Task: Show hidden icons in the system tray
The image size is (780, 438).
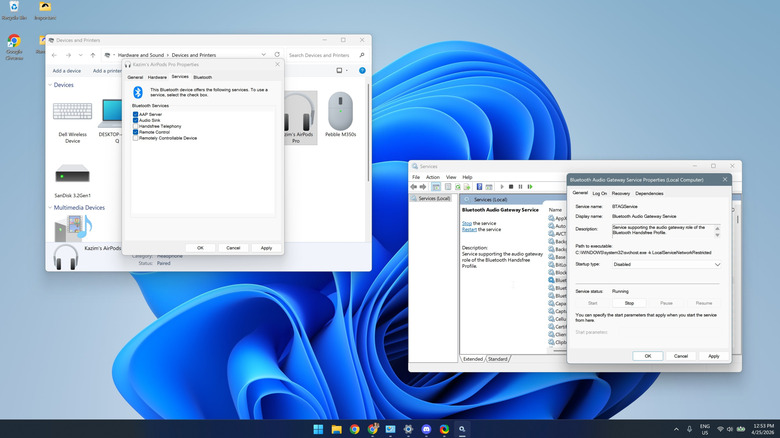Action: [676, 429]
